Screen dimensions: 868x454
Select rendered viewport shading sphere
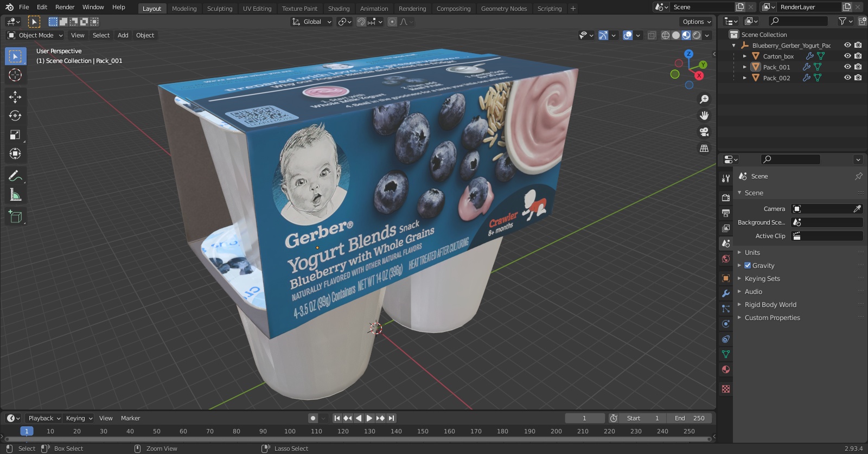697,35
